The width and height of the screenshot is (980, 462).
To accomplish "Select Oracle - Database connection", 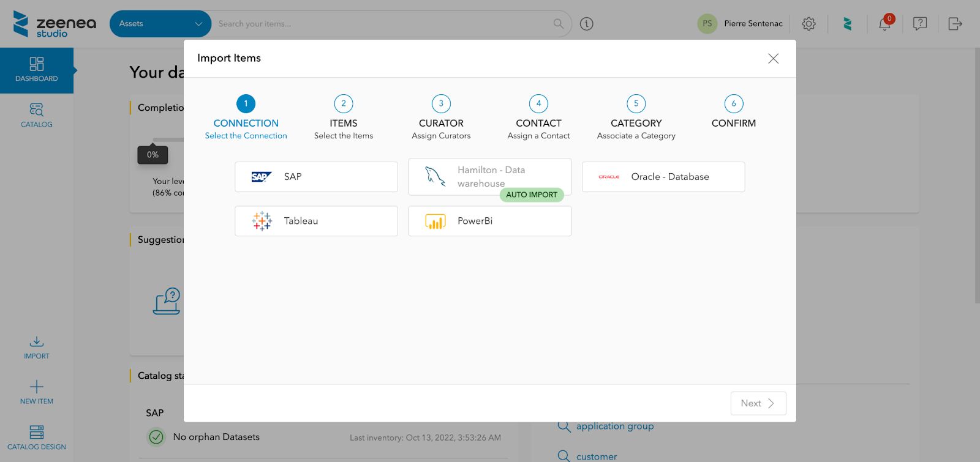I will point(663,177).
